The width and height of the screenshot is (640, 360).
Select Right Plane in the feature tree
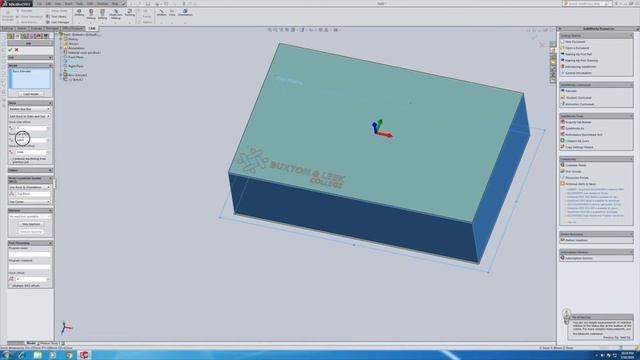[76, 66]
